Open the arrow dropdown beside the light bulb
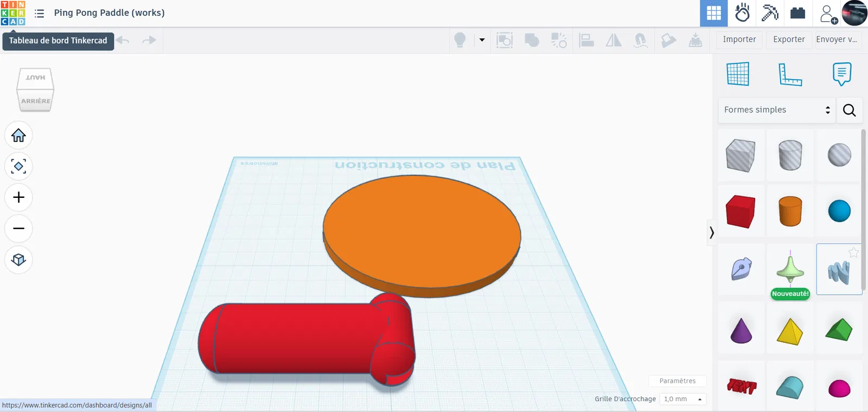868x412 pixels. pos(482,40)
